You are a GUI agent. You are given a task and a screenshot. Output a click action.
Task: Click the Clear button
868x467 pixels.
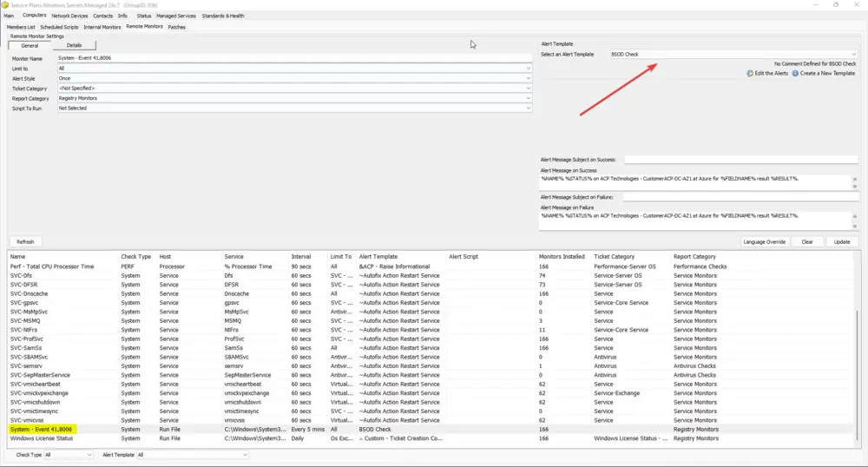(x=807, y=242)
